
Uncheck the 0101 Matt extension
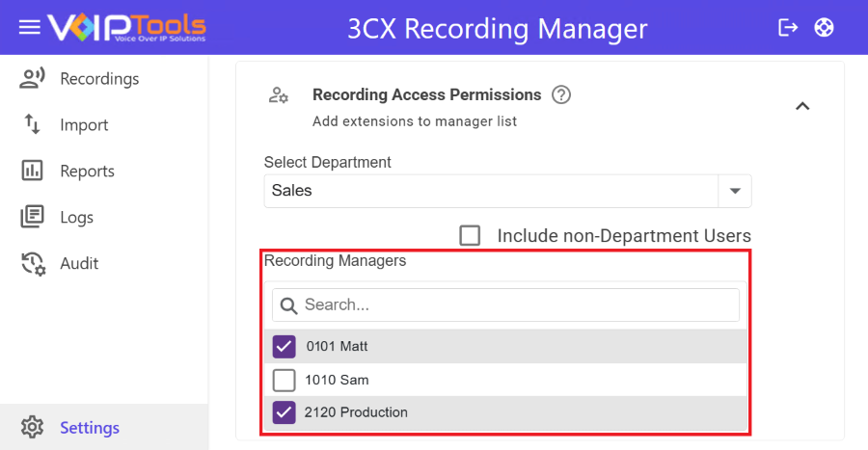click(284, 346)
